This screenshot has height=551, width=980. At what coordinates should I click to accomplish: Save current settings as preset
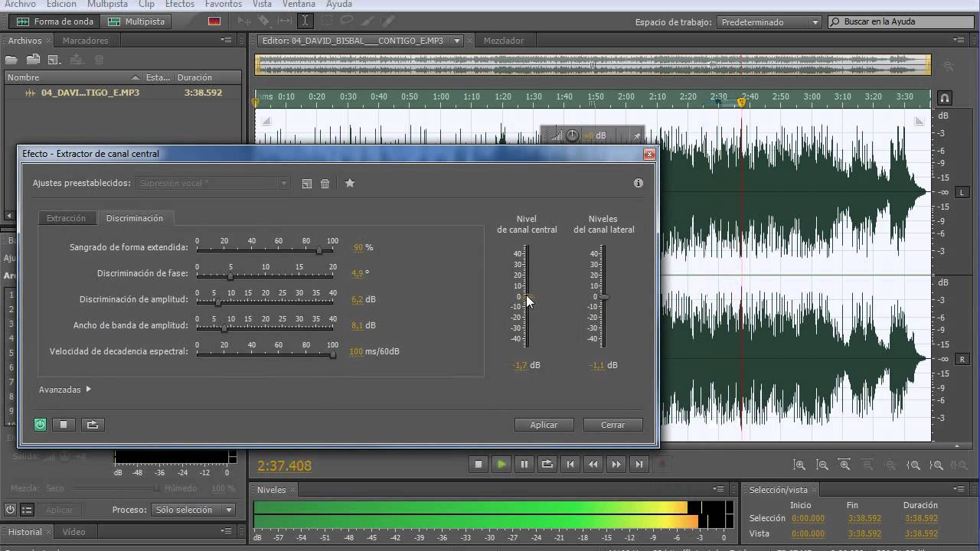point(307,184)
